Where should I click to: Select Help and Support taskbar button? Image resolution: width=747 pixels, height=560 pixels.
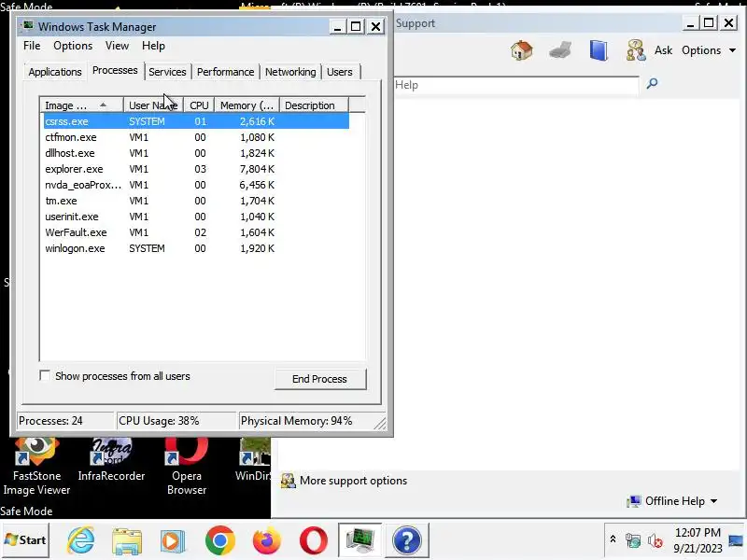pyautogui.click(x=406, y=540)
